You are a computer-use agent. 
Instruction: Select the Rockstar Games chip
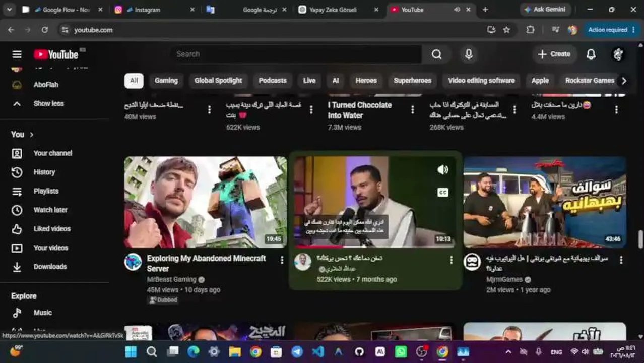tap(589, 81)
